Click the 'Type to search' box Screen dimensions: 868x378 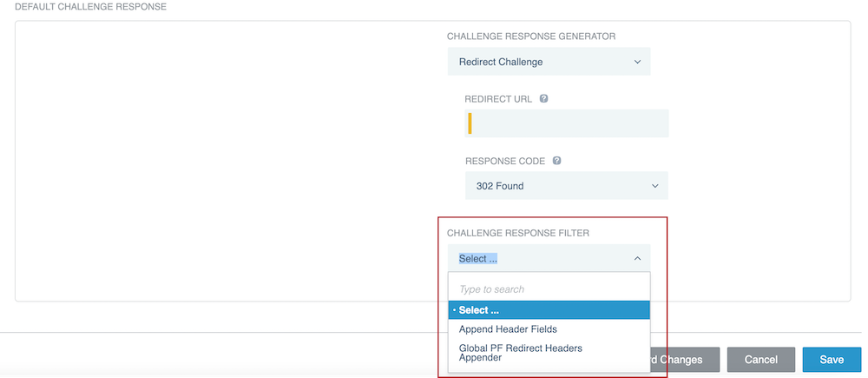549,288
